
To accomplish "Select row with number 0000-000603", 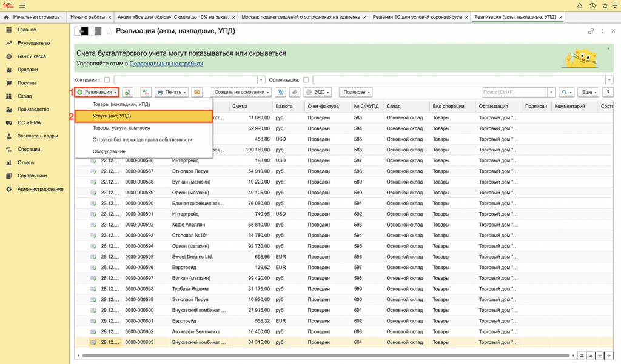I will tap(344, 342).
